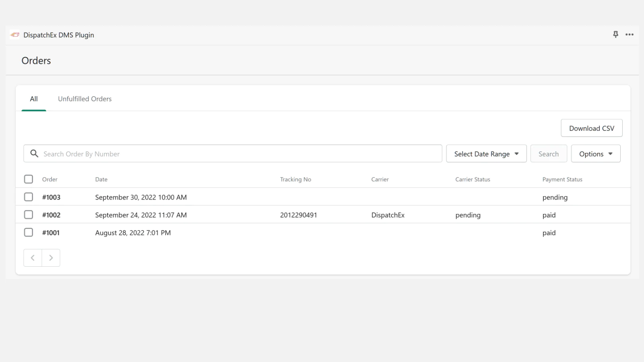The width and height of the screenshot is (644, 362).
Task: Click the magnifying glass search icon
Action: click(x=35, y=154)
